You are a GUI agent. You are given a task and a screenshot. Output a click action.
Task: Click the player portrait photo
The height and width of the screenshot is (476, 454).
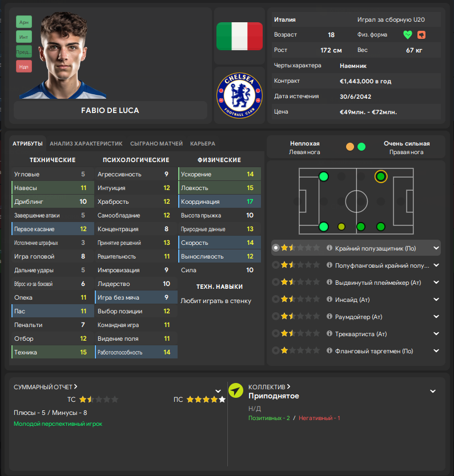pos(73,55)
